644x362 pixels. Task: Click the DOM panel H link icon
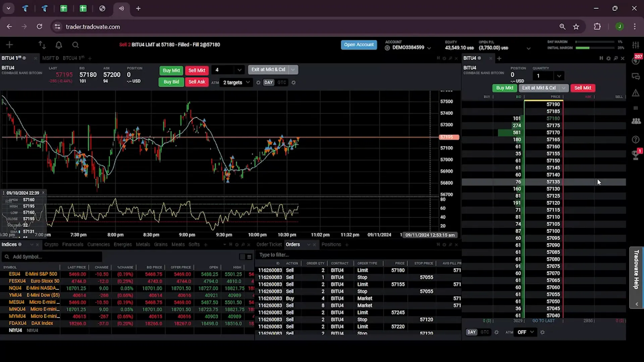click(601, 58)
